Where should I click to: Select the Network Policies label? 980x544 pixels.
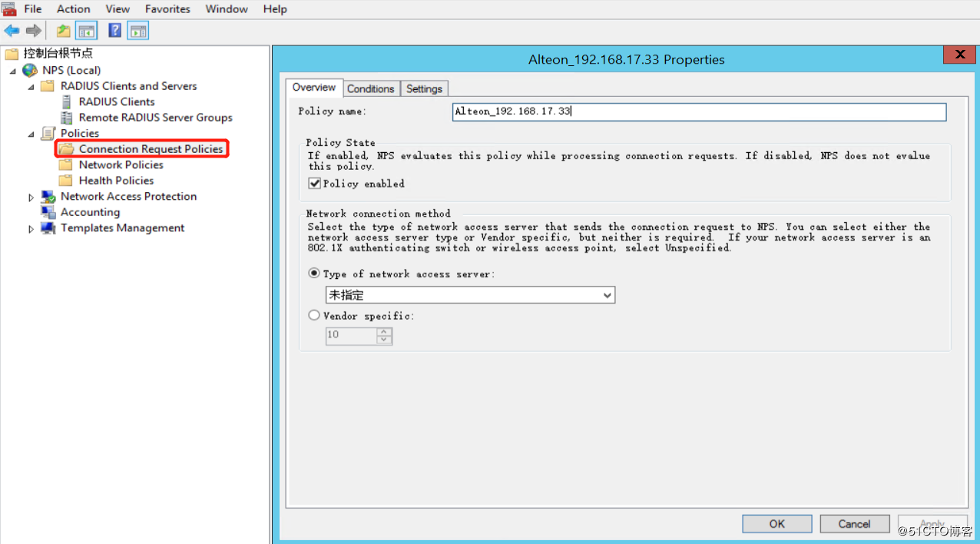(121, 164)
